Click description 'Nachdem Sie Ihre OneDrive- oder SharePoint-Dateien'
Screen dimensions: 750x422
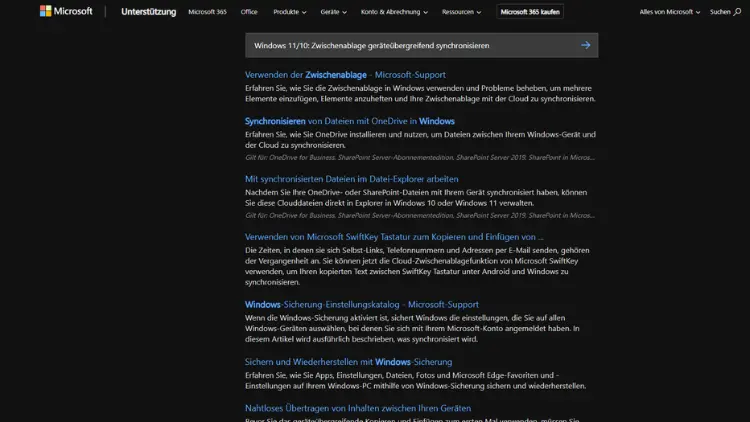416,198
